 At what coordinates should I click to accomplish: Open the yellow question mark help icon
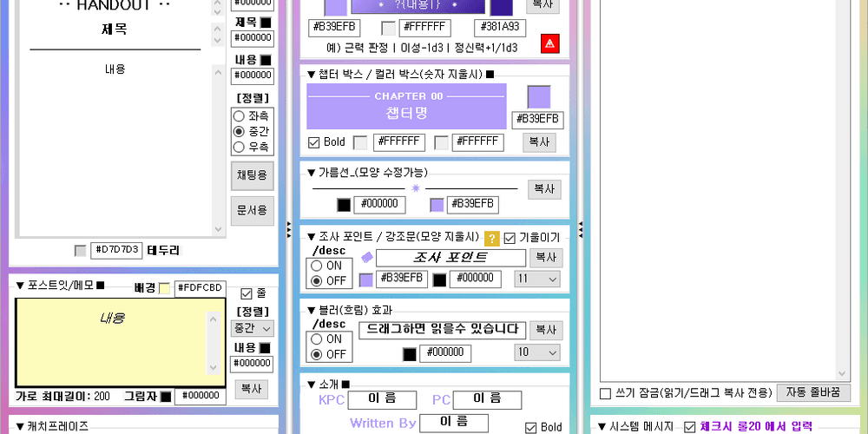pos(491,239)
